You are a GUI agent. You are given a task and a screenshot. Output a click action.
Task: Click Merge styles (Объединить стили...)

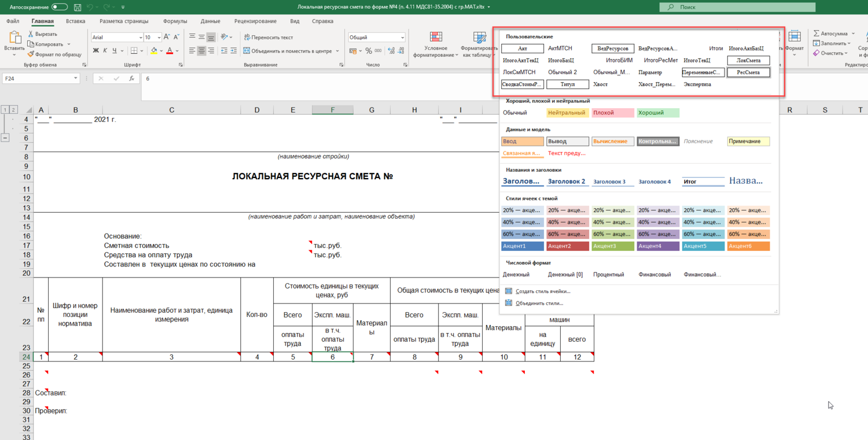(539, 303)
